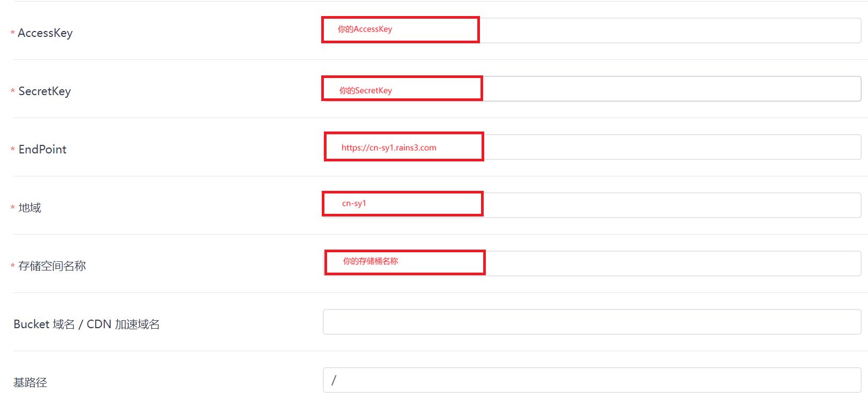
Task: Select the EndPoint label text
Action: [x=42, y=150]
